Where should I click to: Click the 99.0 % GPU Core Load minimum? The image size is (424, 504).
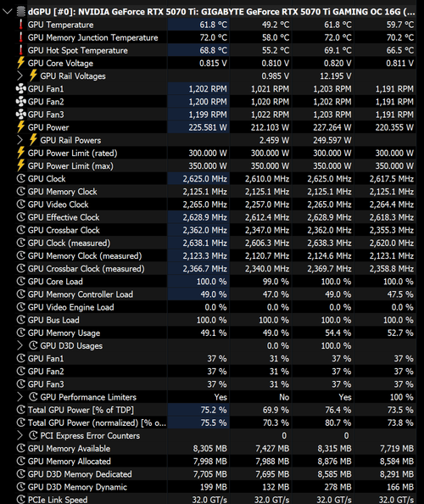276,282
